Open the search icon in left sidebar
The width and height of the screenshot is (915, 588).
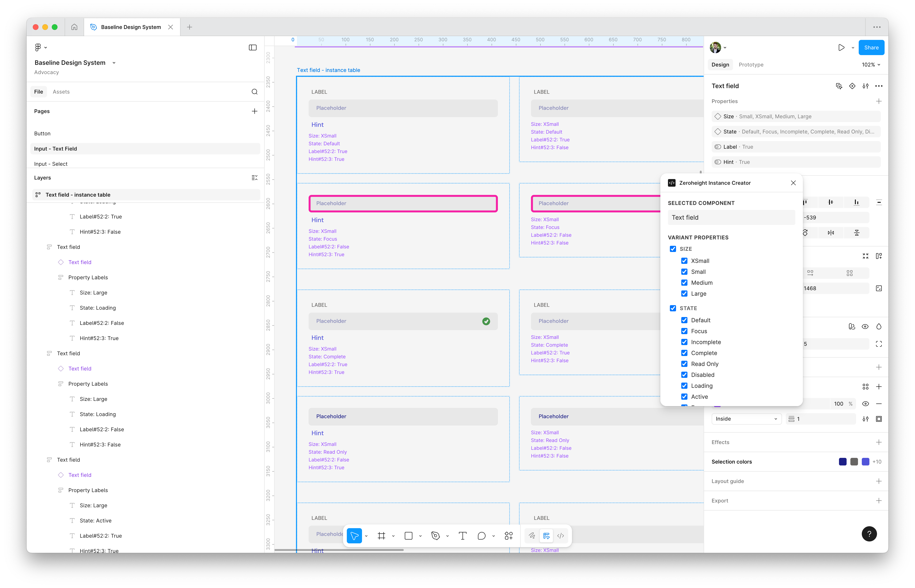coord(254,92)
